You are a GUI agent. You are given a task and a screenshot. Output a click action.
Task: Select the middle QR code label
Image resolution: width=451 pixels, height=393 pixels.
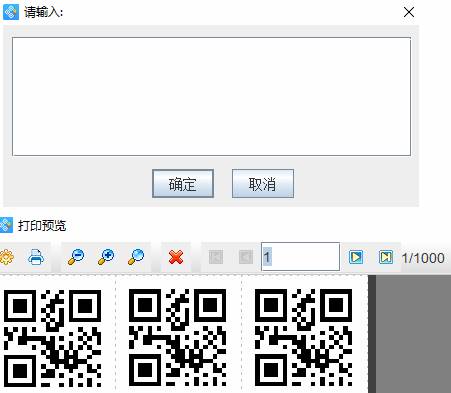pos(178,337)
